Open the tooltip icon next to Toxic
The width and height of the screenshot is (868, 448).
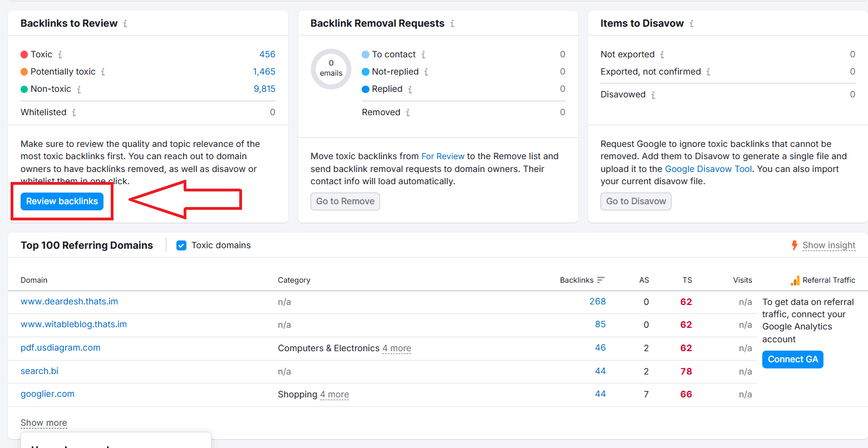61,54
